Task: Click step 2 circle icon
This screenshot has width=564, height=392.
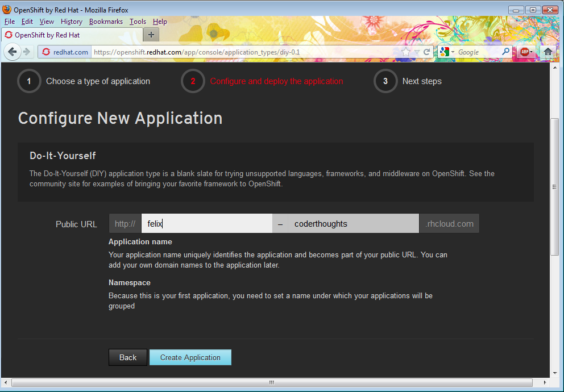Action: [193, 81]
